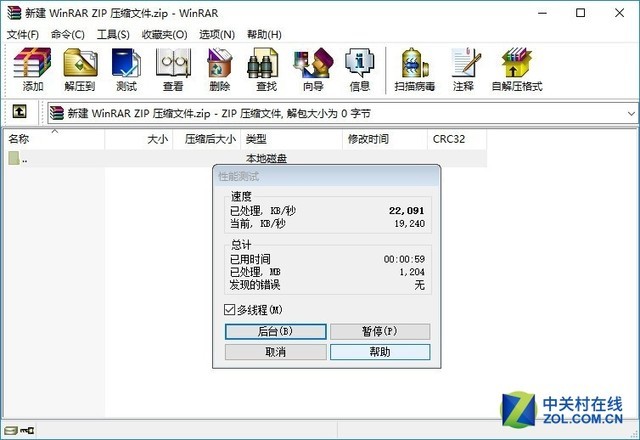Go up one folder level icon
640x440 pixels.
[x=20, y=111]
